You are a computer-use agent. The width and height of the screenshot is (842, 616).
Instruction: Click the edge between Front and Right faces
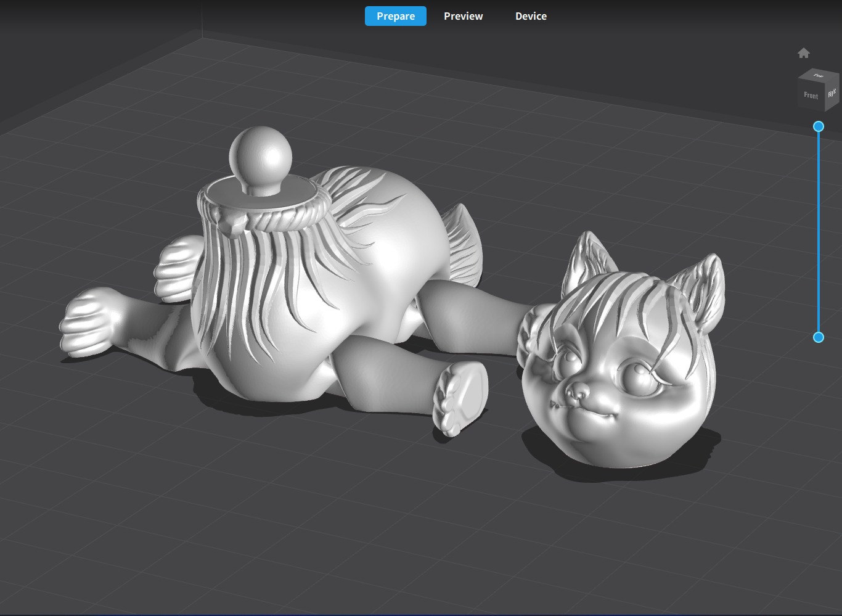[825, 97]
